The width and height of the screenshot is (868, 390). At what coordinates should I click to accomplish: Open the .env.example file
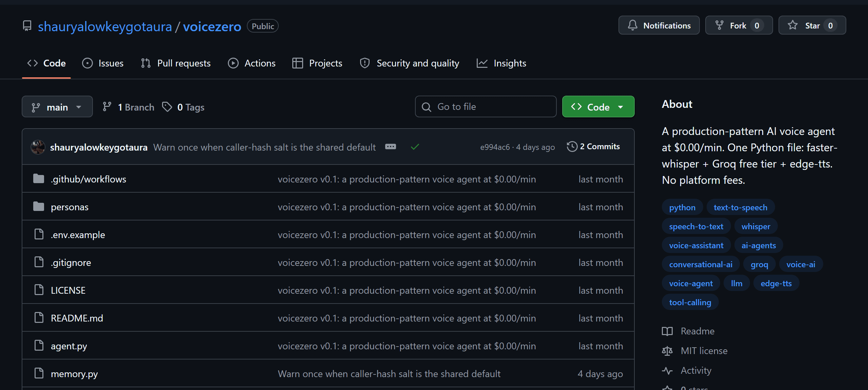click(x=78, y=235)
